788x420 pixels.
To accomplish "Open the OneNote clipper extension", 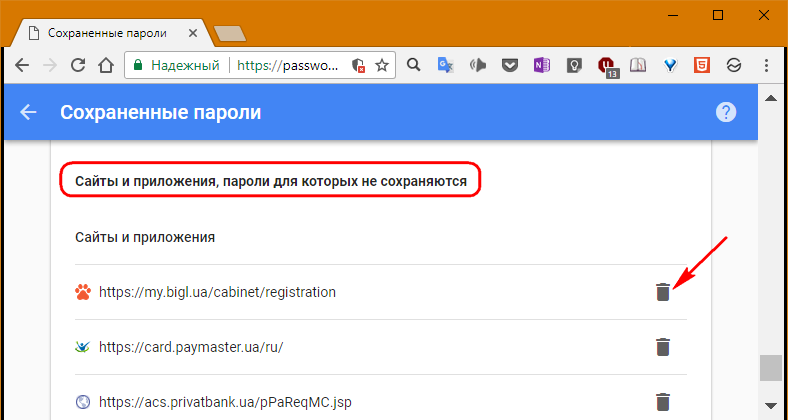I will tap(542, 65).
